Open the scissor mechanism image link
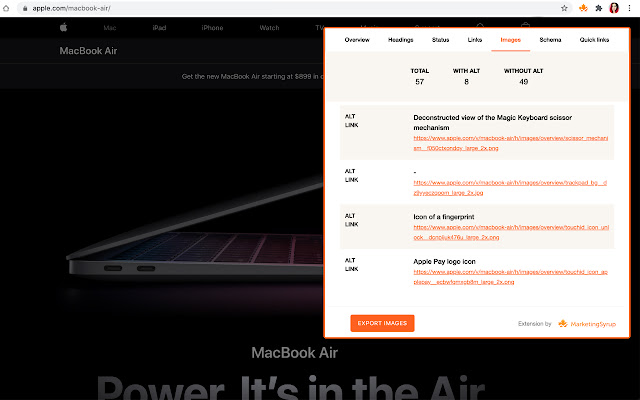Image resolution: width=640 pixels, height=400 pixels. (511, 143)
